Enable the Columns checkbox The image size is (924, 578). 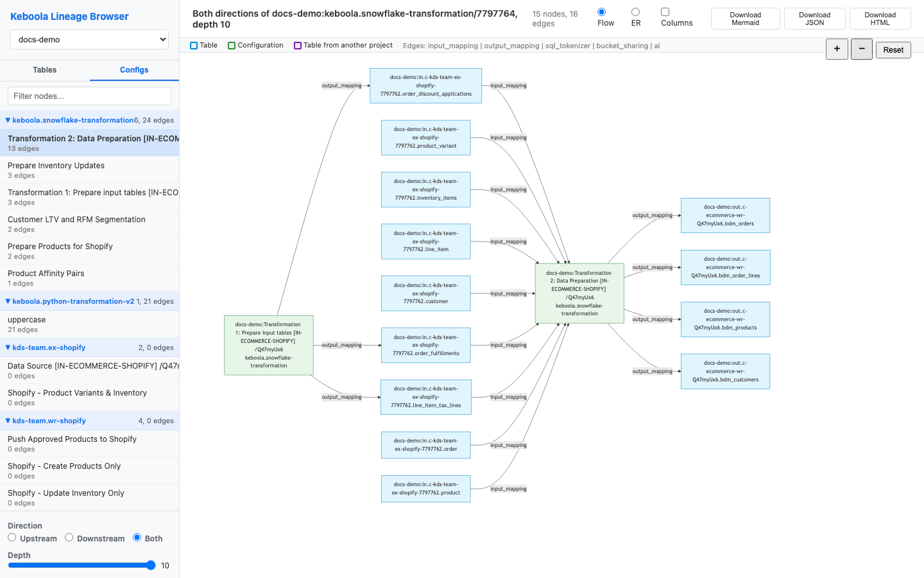pyautogui.click(x=665, y=12)
